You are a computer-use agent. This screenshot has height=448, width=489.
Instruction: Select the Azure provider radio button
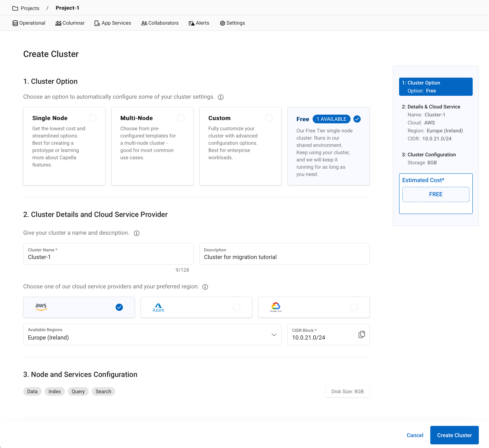point(237,307)
